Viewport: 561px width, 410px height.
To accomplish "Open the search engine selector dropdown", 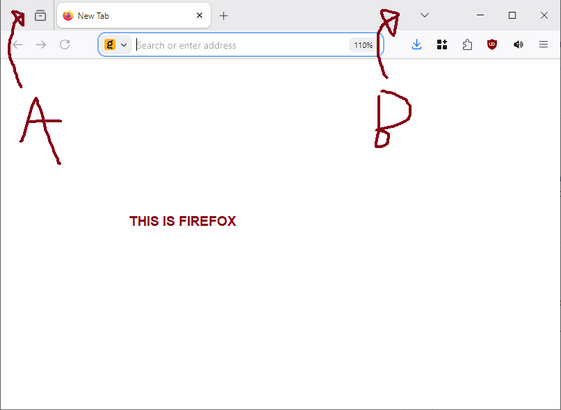I will (116, 45).
